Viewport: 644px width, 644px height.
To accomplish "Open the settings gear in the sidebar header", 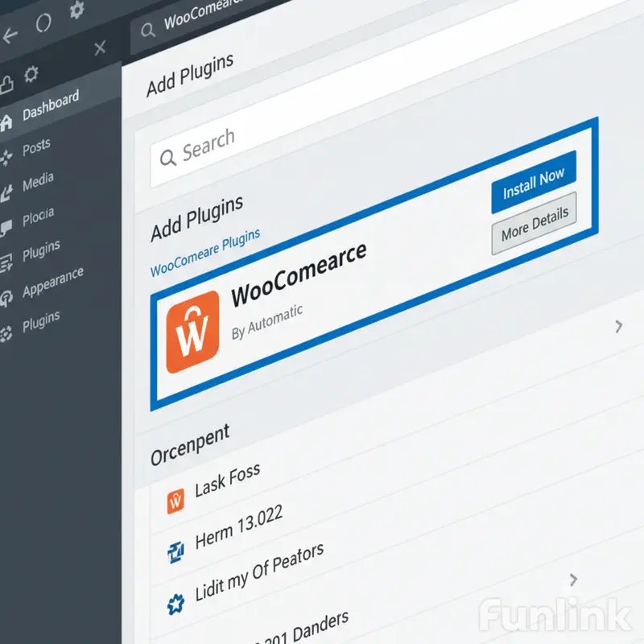I will tap(32, 74).
